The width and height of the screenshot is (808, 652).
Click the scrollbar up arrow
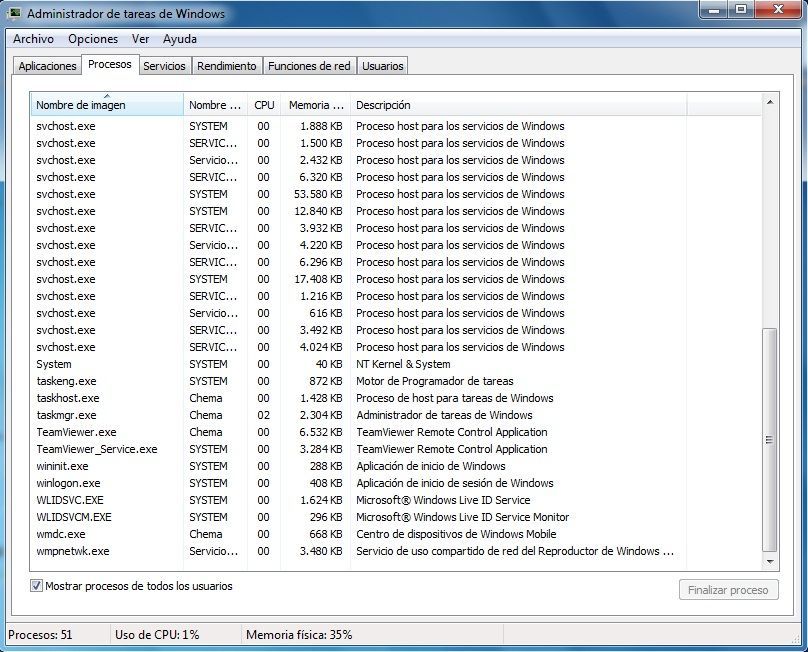point(770,102)
